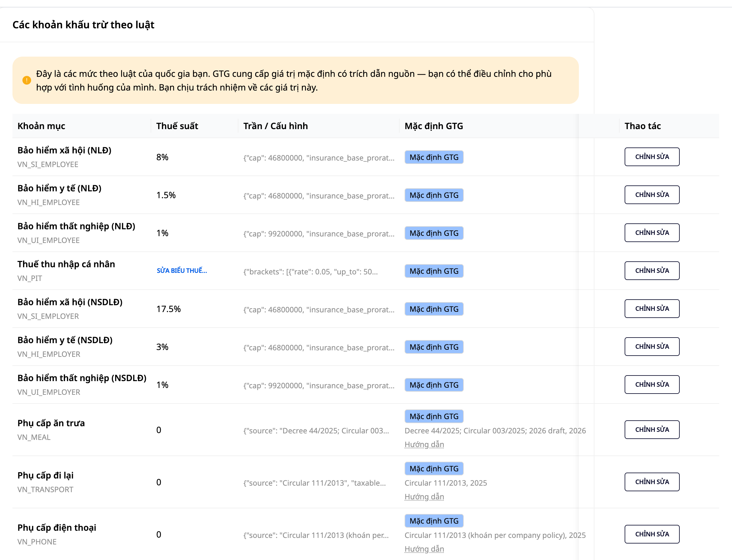This screenshot has width=732, height=560.
Task: Click Mặc định GTG badge in VN_HI_EMPLOYEE row
Action: coord(434,195)
